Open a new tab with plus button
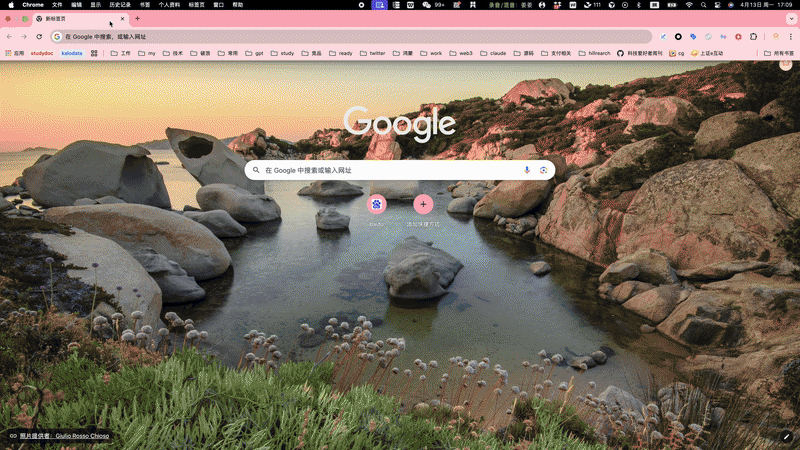This screenshot has height=450, width=800. pos(137,18)
